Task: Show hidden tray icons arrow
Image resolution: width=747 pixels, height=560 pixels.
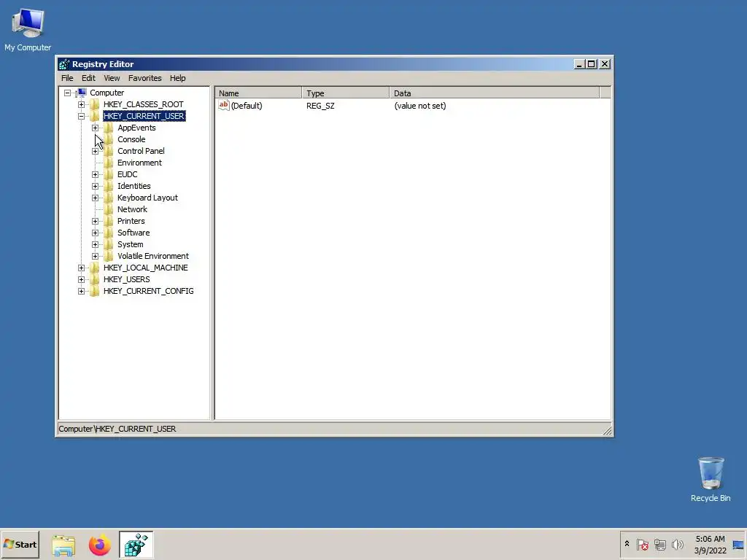Action: (627, 544)
